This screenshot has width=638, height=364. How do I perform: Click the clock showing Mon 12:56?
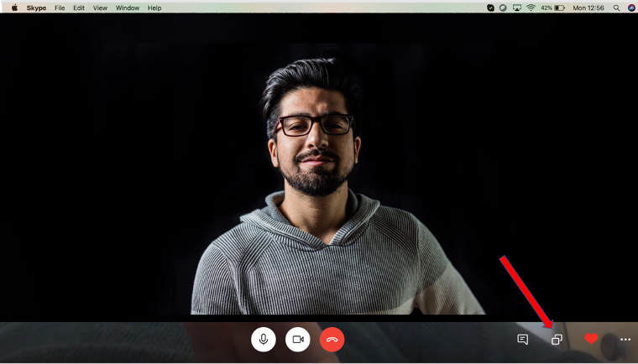(x=588, y=8)
